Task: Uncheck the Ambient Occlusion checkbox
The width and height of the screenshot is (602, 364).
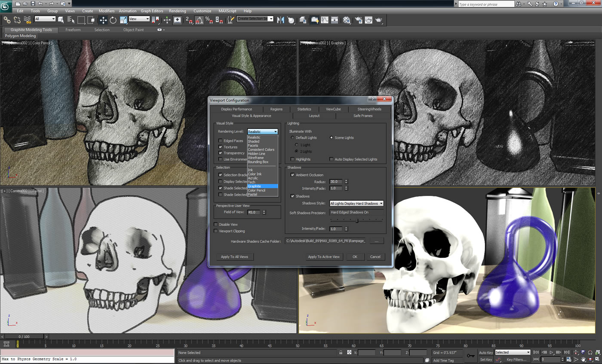Action: pos(293,175)
